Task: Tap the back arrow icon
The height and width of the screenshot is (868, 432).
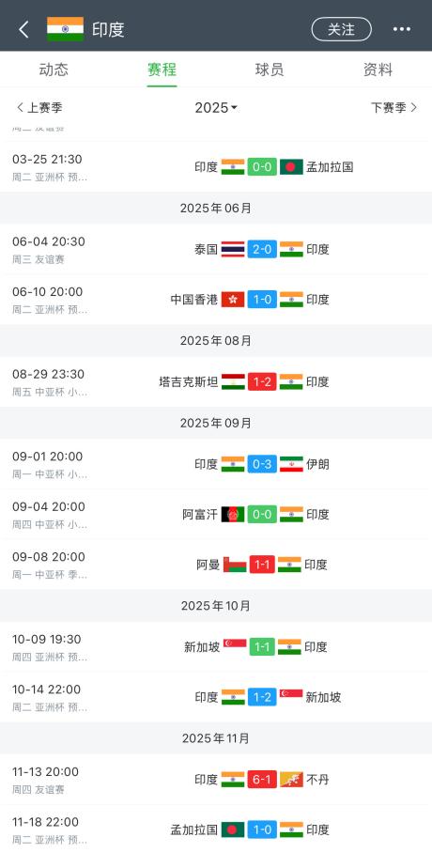Action: (23, 29)
